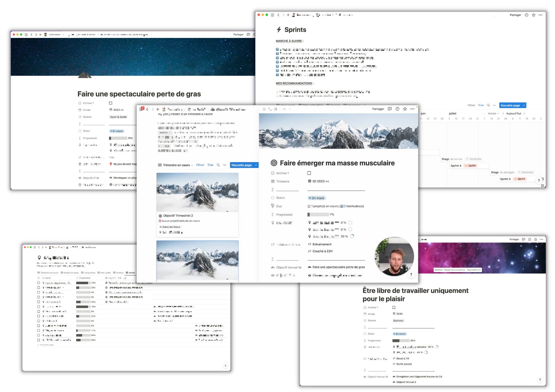Tick Archive checkbox on 'Être libre de travailler' page
555x392 pixels.
pyautogui.click(x=394, y=307)
